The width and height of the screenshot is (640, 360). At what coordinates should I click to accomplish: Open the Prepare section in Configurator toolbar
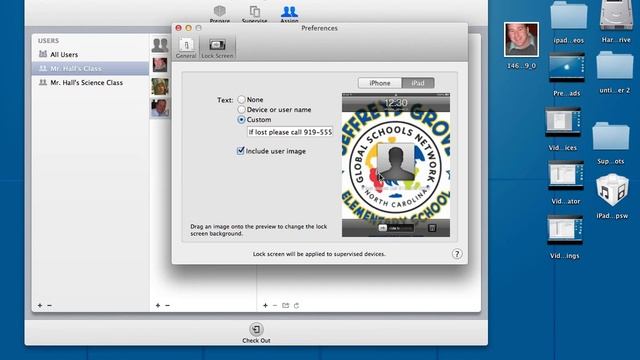tap(220, 13)
